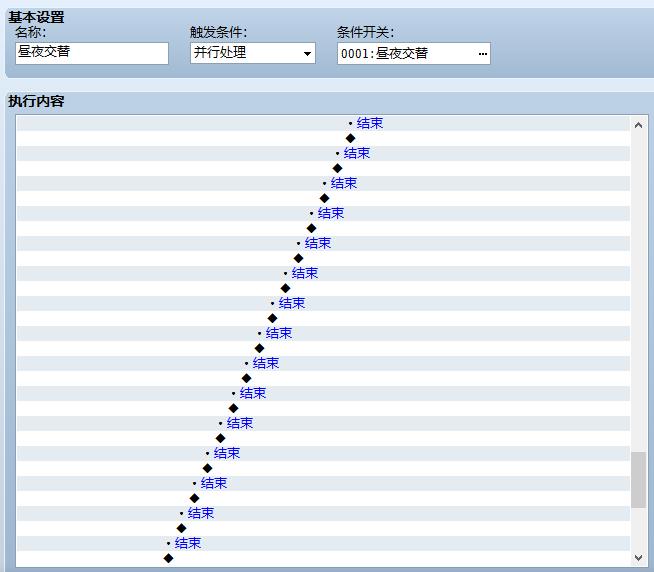The image size is (654, 572).
Task: Select the topmost 结束 command line
Action: pyautogui.click(x=323, y=123)
